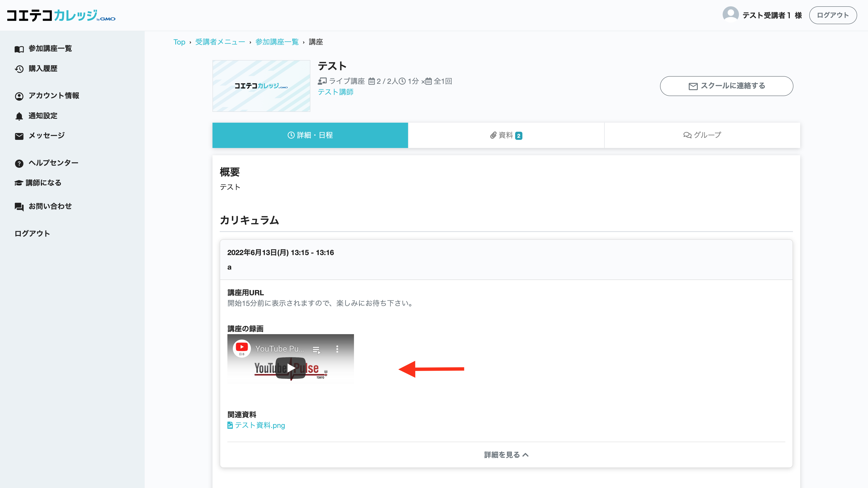The width and height of the screenshot is (868, 488).
Task: Click the 参加講座一覧 book icon in sidebar
Action: click(x=19, y=49)
